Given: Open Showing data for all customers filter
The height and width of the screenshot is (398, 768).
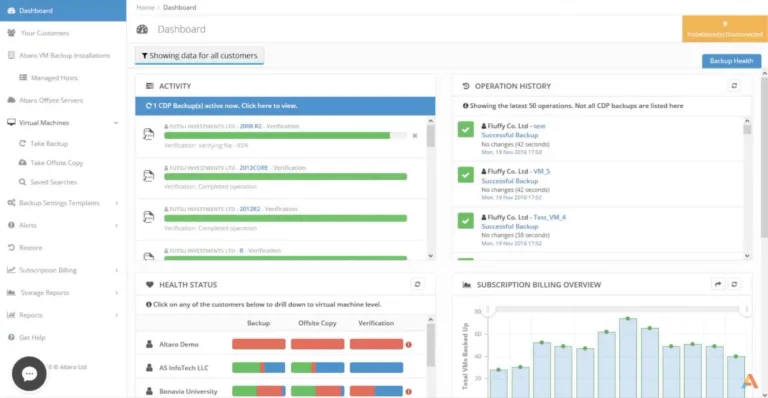Looking at the screenshot, I should pyautogui.click(x=199, y=56).
